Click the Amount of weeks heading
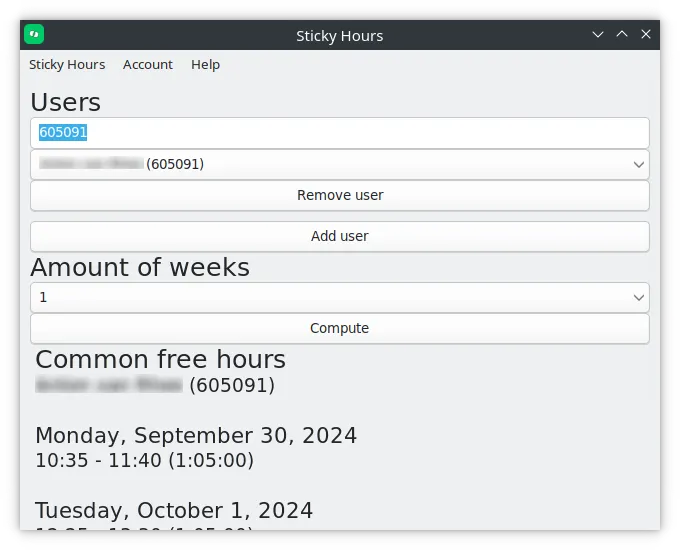The height and width of the screenshot is (550, 680). pos(140,267)
